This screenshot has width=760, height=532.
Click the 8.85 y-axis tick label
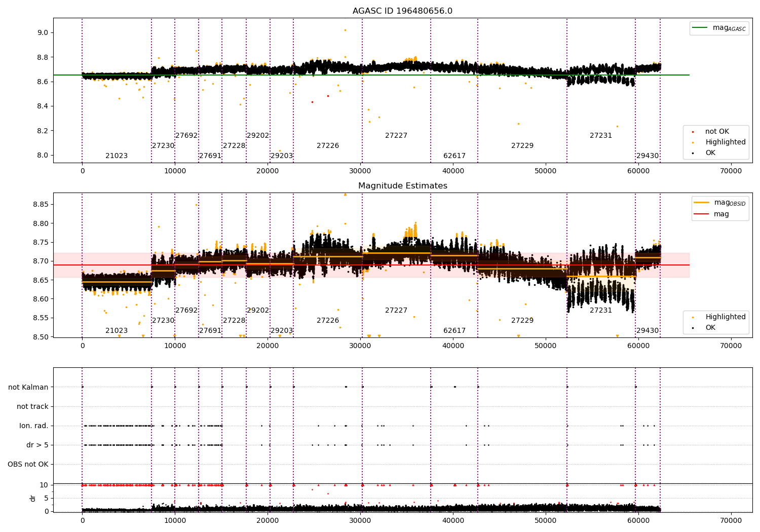click(x=41, y=205)
